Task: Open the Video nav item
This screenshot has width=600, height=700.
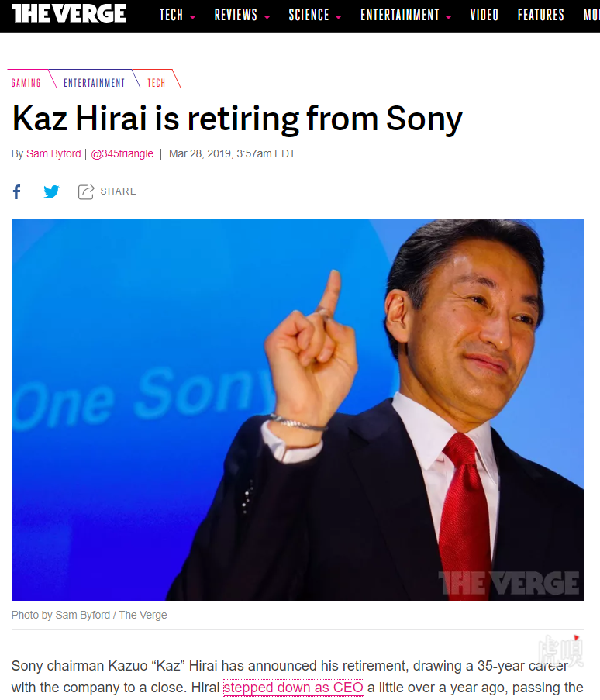Action: [484, 15]
